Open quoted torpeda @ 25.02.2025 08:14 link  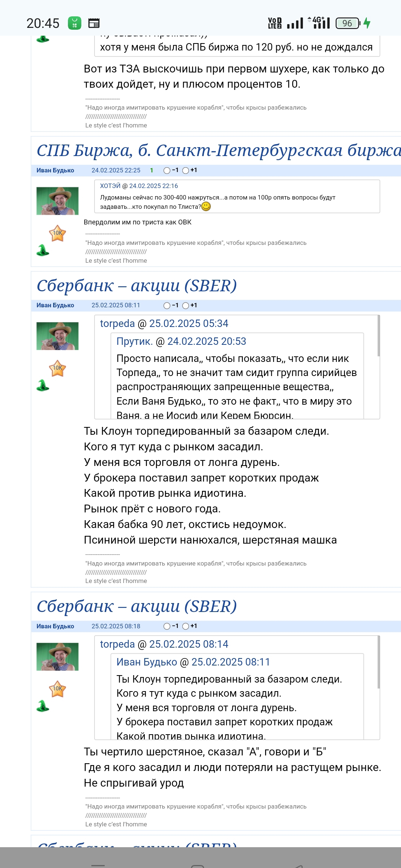point(164,644)
